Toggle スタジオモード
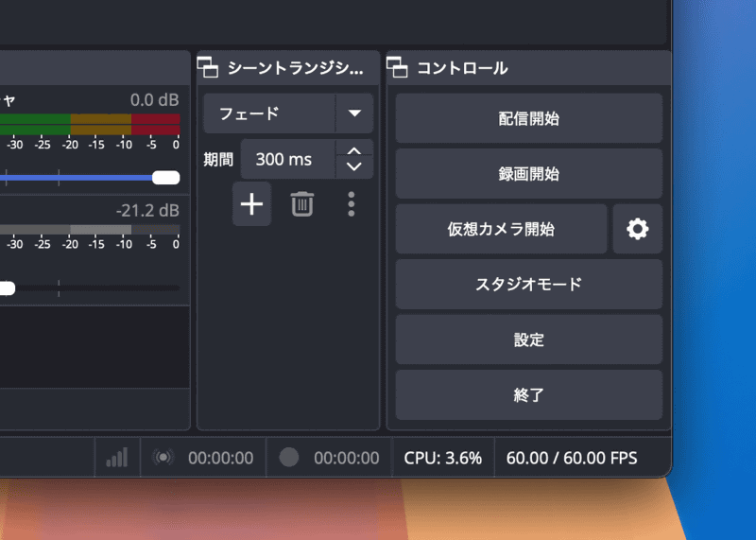 [x=529, y=285]
